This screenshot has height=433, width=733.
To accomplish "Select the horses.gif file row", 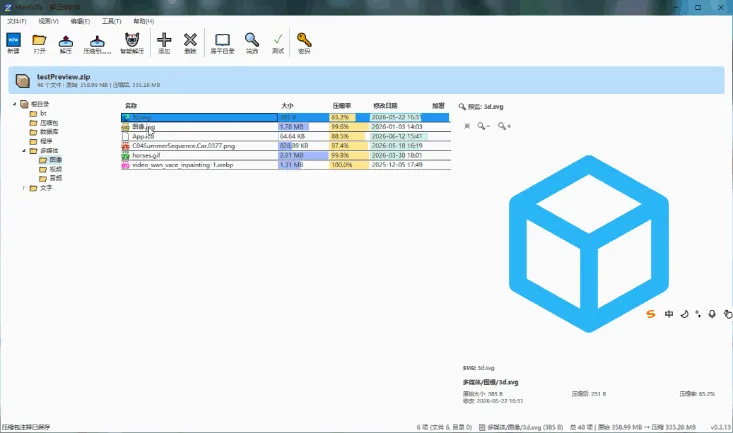I will click(x=285, y=155).
